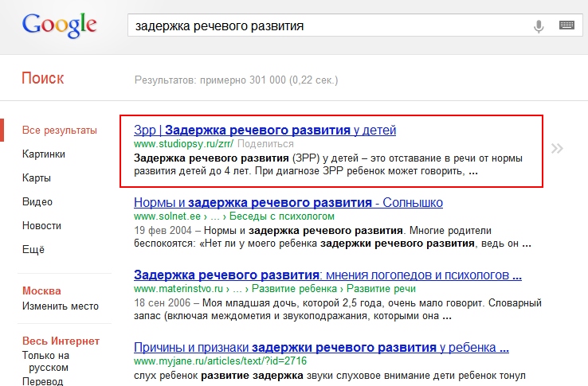
Task: Click the www.myjane.ru/articles/text/?id=2716 URL
Action: click(x=220, y=361)
